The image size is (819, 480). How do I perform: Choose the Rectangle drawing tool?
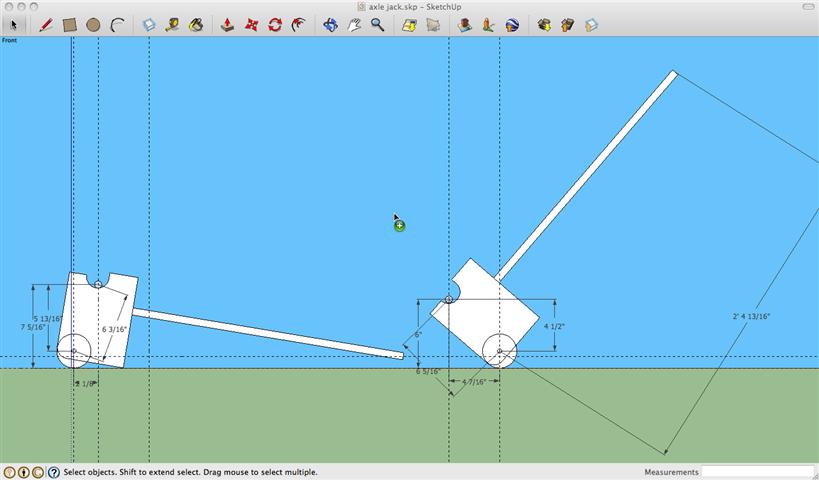click(69, 25)
